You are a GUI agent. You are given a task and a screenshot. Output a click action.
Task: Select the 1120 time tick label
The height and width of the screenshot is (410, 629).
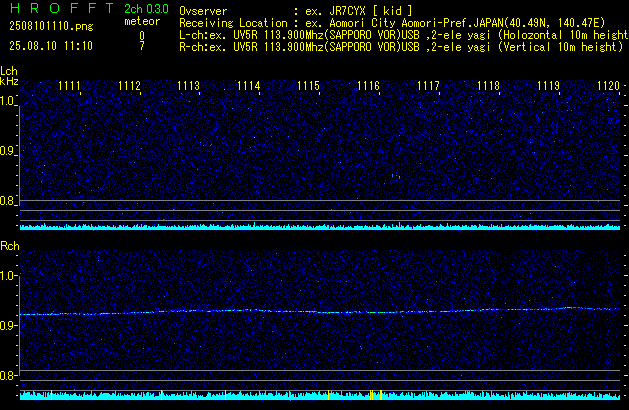click(609, 86)
